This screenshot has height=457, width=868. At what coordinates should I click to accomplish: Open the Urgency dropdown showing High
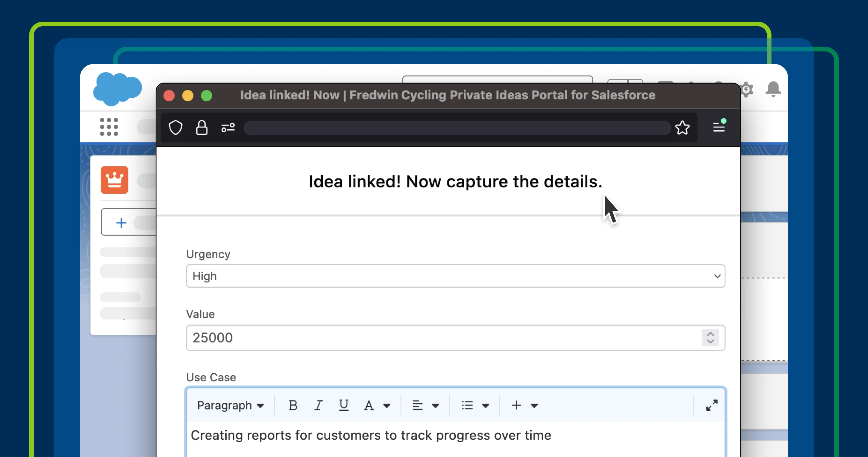pos(455,276)
